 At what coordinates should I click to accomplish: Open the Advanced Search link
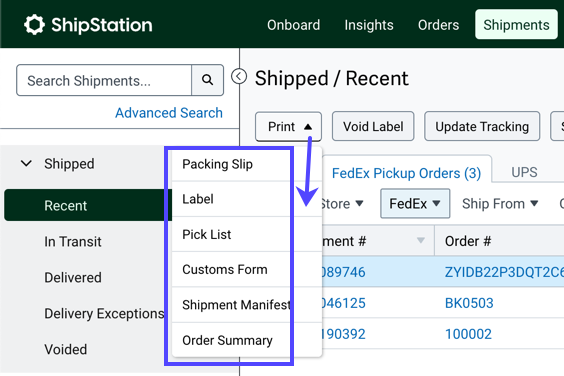(x=169, y=113)
